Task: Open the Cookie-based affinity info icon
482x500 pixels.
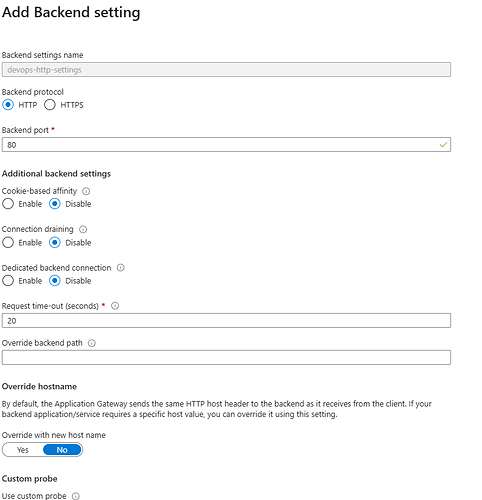Action: 86,191
